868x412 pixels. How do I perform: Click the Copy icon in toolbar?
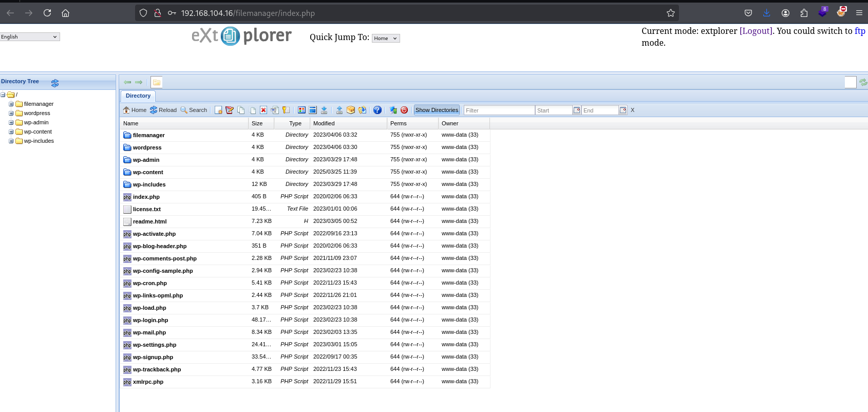pos(241,110)
